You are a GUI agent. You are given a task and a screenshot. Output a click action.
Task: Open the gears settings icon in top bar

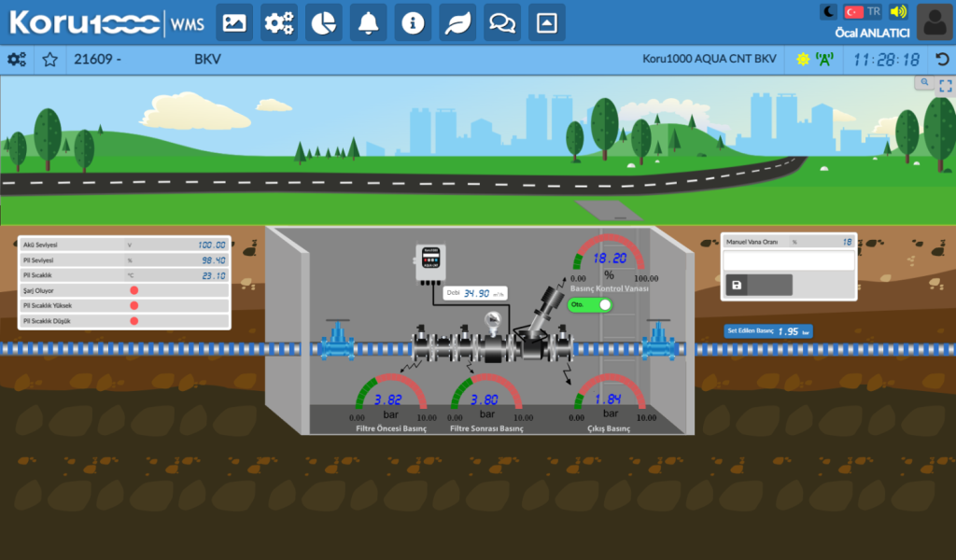click(278, 23)
